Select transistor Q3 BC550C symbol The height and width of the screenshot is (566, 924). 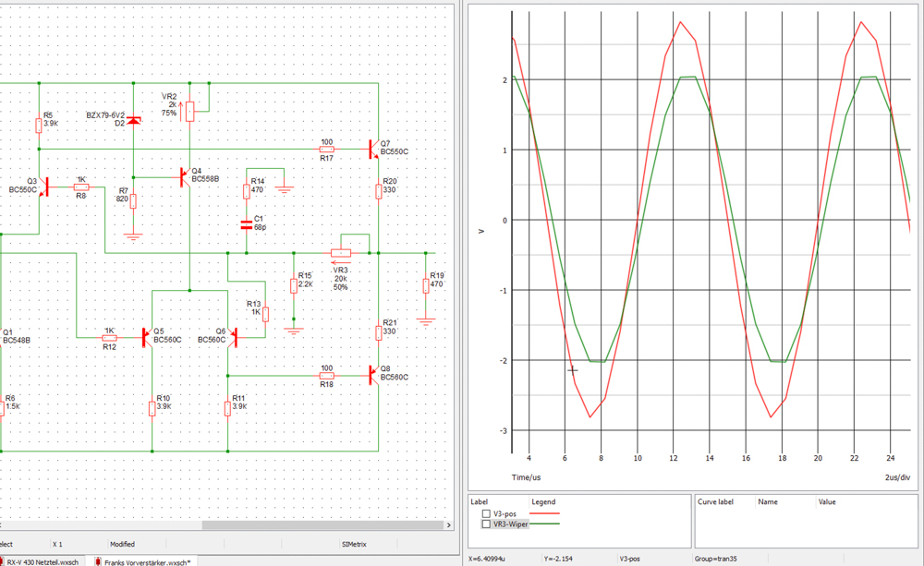(43, 187)
